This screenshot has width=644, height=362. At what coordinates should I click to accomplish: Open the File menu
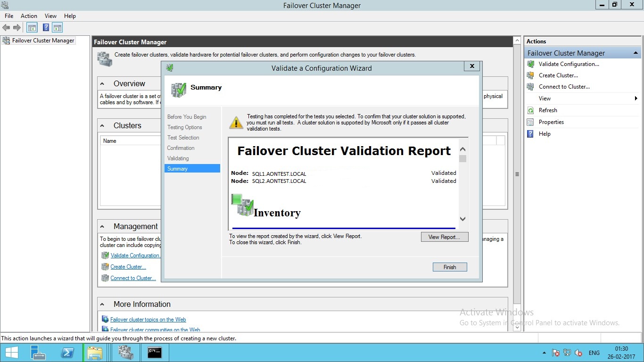[9, 16]
